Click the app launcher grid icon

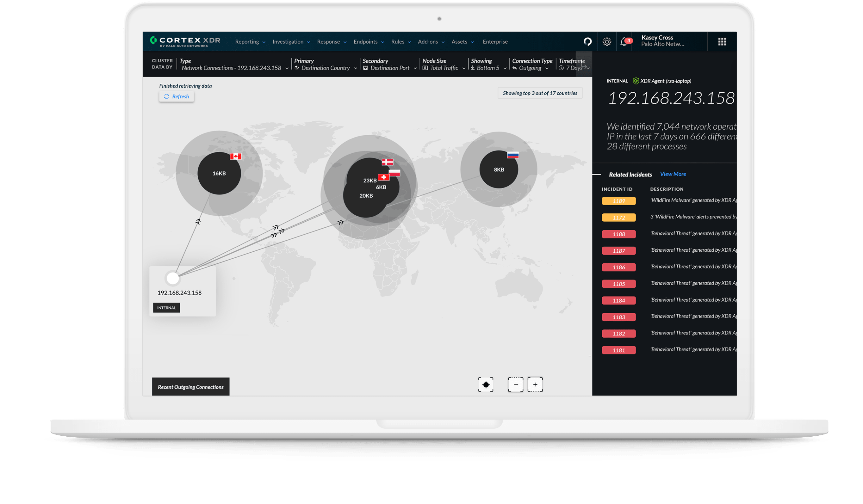click(x=722, y=41)
